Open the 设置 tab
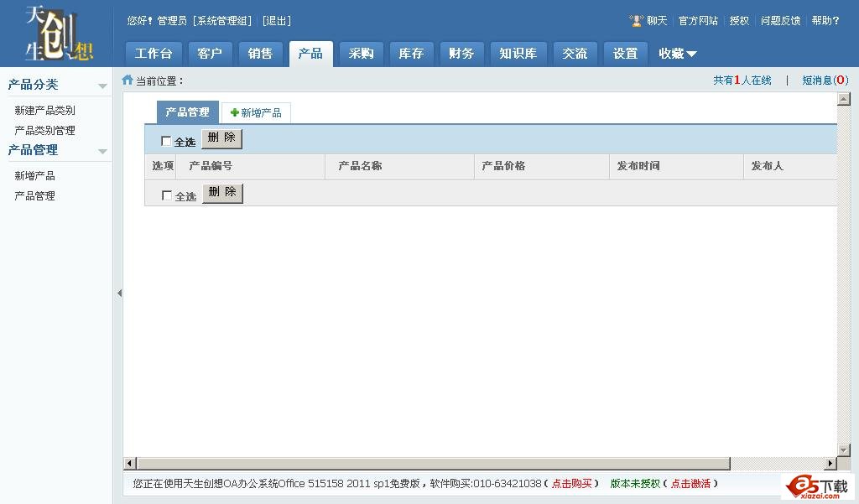 click(x=625, y=54)
